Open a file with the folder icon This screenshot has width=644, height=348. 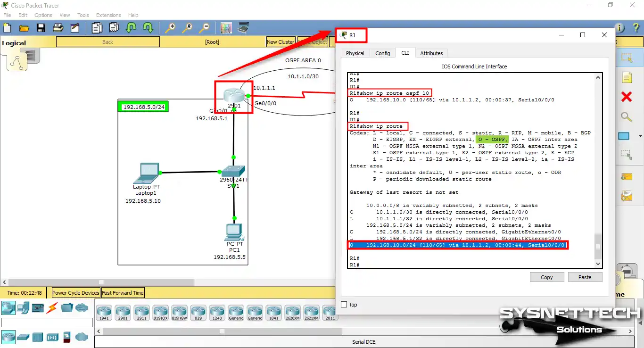(24, 28)
